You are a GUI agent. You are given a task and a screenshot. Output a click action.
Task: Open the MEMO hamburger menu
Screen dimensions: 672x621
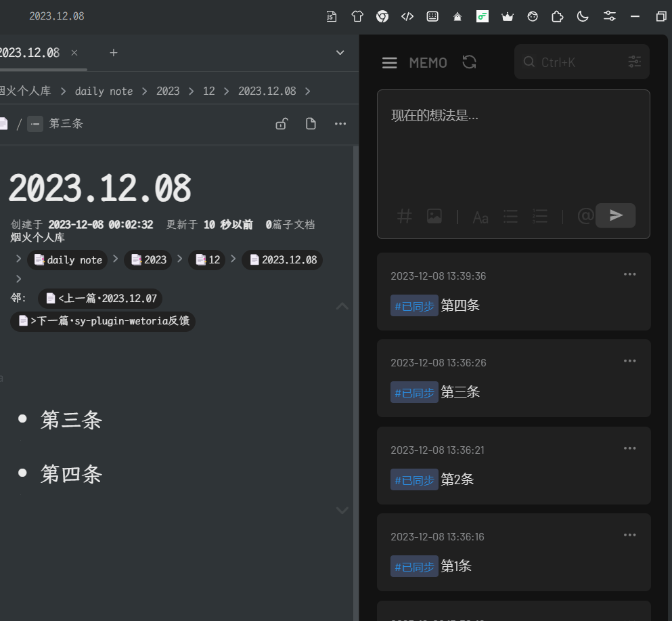pos(389,63)
